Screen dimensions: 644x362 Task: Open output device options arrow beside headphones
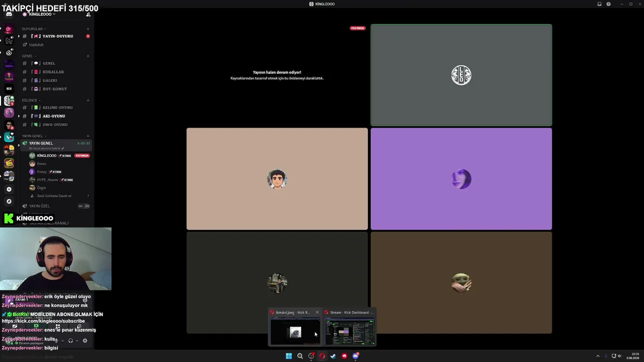point(76,341)
